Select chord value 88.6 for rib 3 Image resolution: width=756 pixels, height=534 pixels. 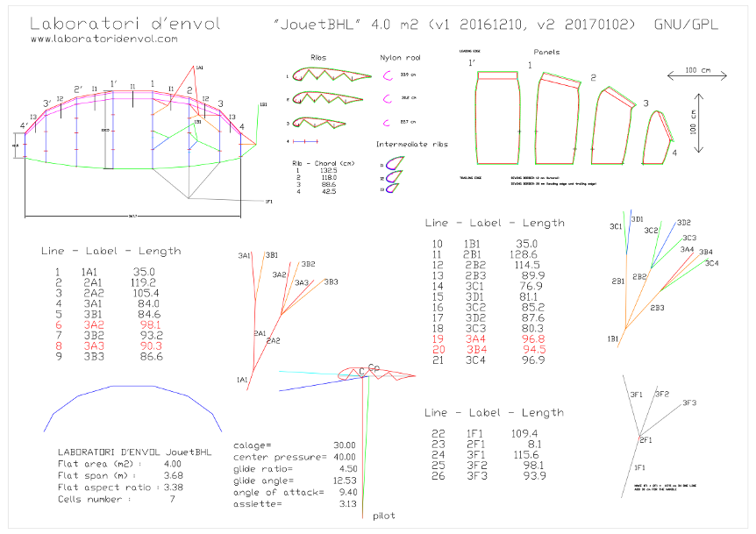[329, 185]
